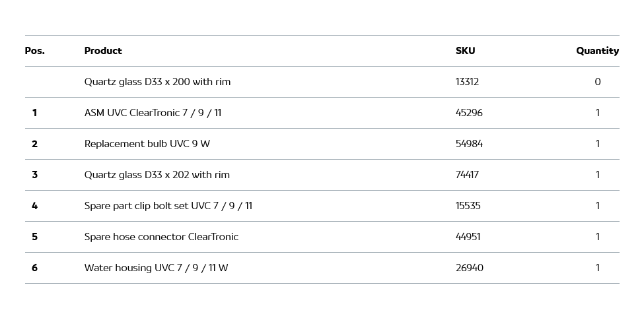Select SKU 54984 cell
This screenshot has height=320, width=644.
coord(469,144)
